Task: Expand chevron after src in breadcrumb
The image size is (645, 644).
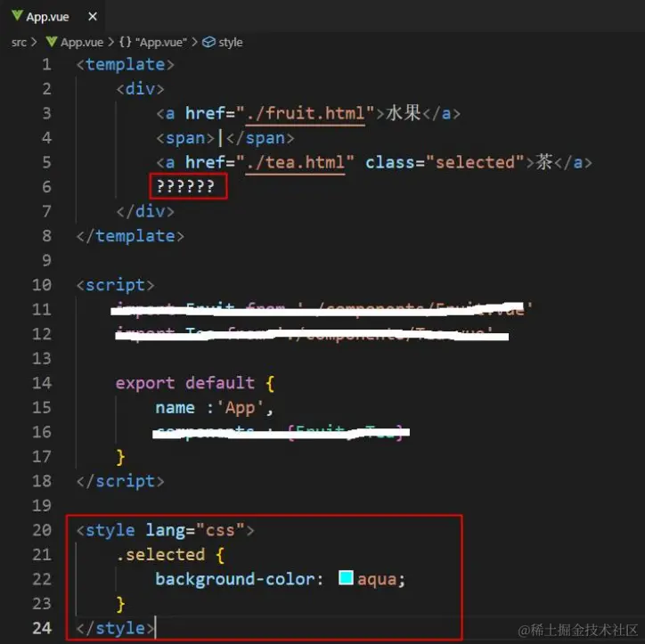Action: [x=34, y=42]
